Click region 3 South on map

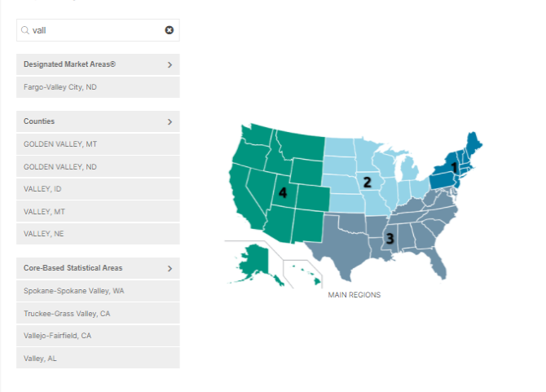390,238
